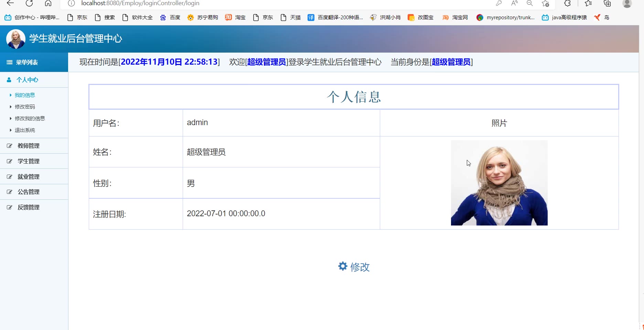The image size is (644, 330).
Task: Open 创作中心 - 哔哩哔哩 bookmark
Action: [32, 17]
